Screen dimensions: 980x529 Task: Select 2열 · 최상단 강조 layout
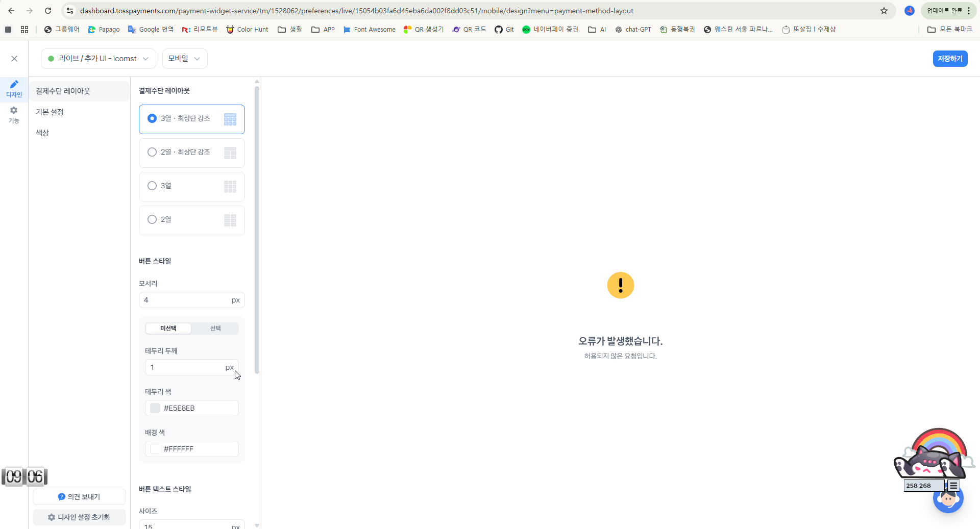point(192,153)
